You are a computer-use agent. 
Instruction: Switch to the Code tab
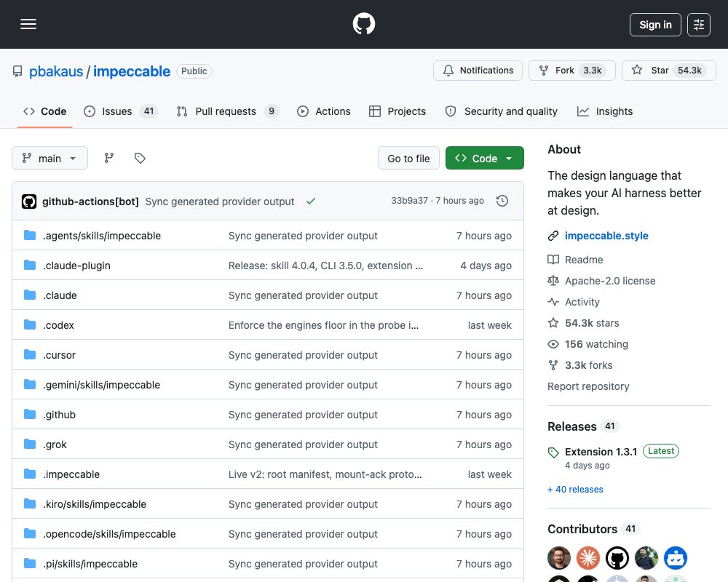(44, 111)
